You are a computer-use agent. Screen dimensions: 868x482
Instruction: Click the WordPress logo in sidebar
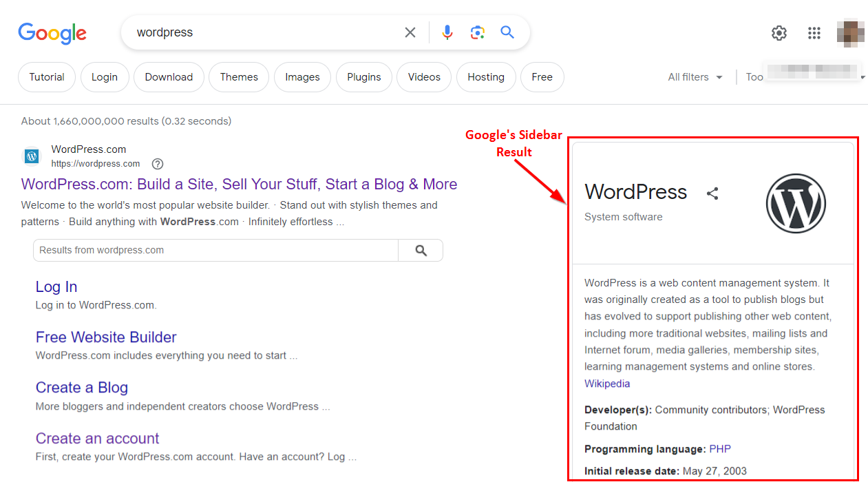(796, 203)
